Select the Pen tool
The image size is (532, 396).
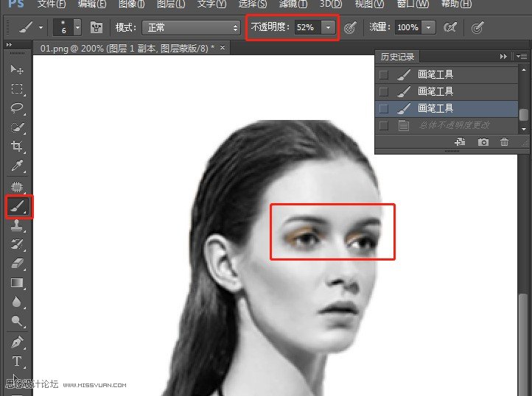coord(17,342)
